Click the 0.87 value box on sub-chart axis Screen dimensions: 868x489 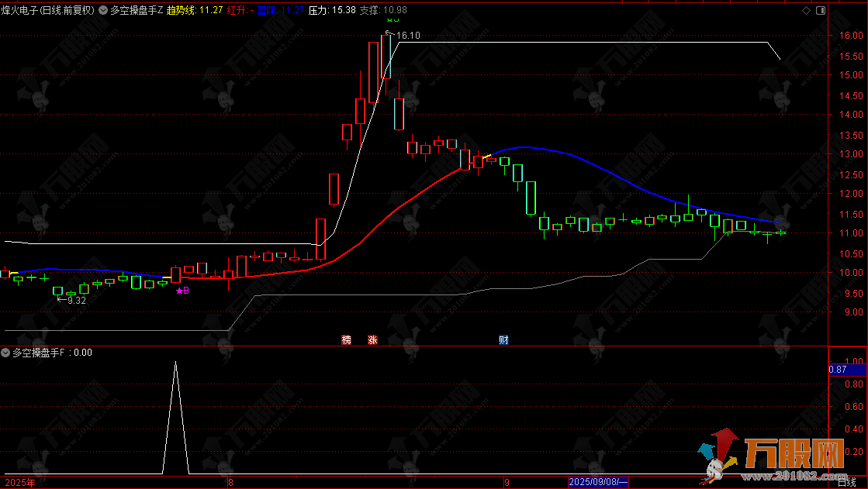point(848,370)
